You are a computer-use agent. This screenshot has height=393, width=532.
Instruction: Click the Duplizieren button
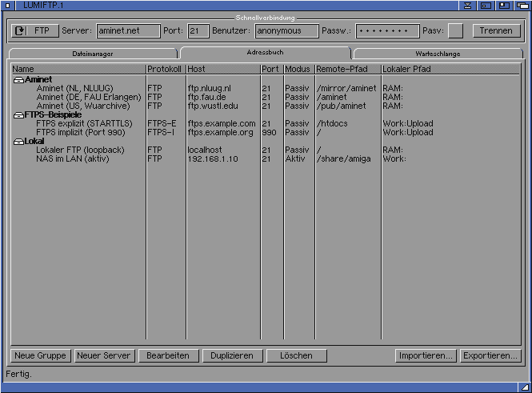[232, 355]
